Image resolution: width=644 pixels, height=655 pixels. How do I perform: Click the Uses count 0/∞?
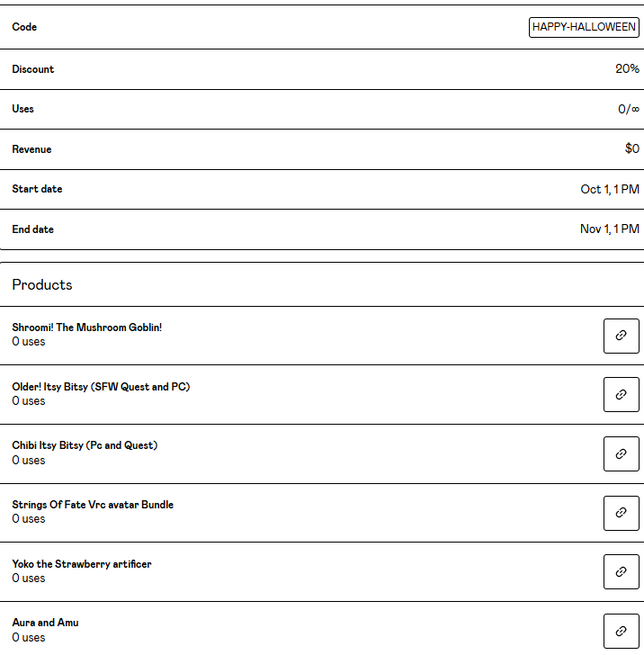(x=628, y=109)
